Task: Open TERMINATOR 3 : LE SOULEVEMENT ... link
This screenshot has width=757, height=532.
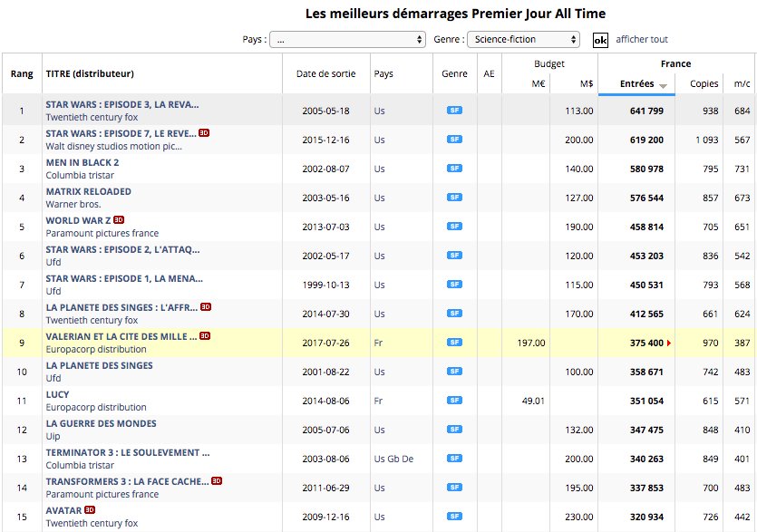Action: tap(128, 452)
